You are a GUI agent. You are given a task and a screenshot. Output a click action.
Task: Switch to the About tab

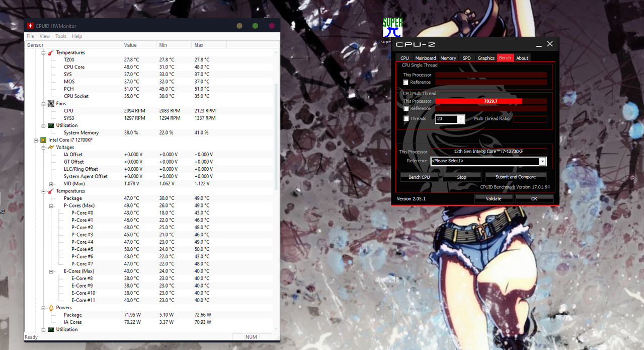[x=522, y=58]
